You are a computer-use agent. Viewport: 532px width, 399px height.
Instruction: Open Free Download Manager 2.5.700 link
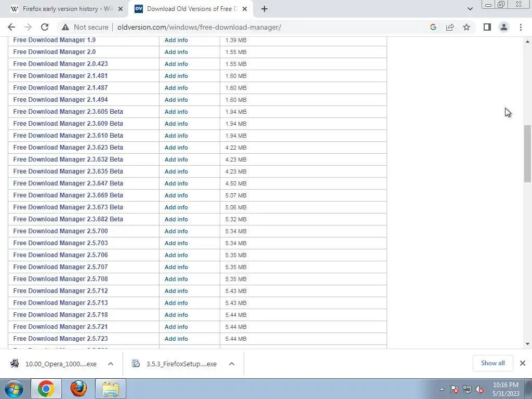[x=60, y=231]
